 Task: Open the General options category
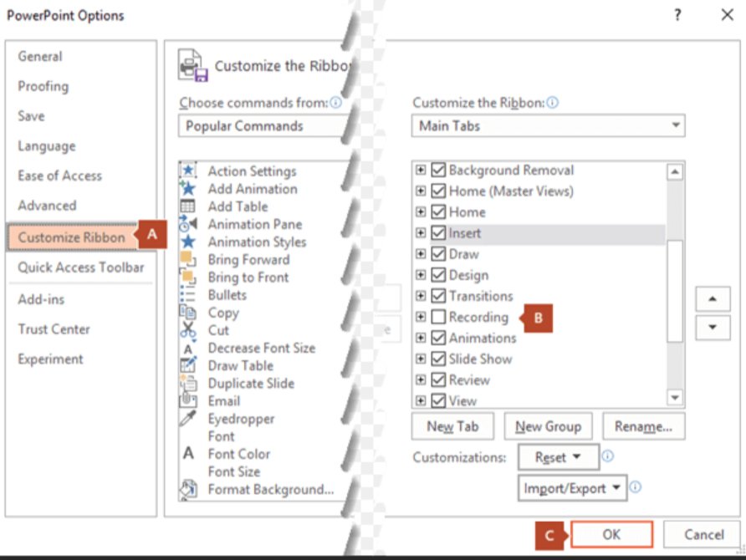40,56
